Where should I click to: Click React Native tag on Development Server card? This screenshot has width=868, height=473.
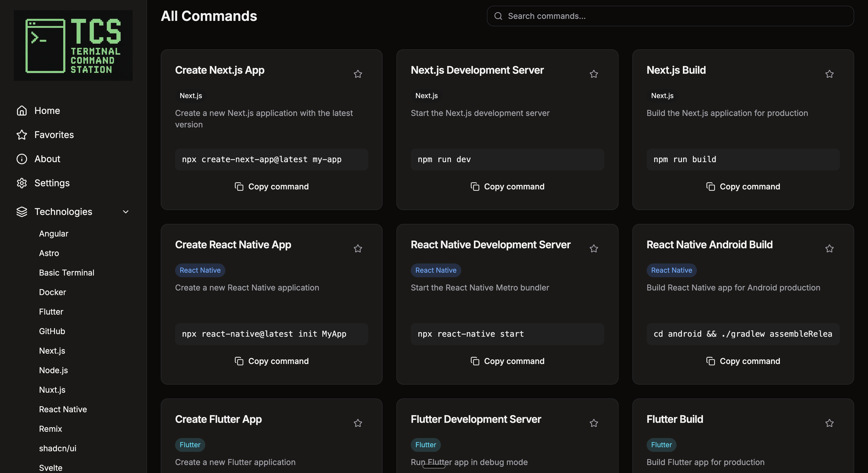click(x=436, y=271)
